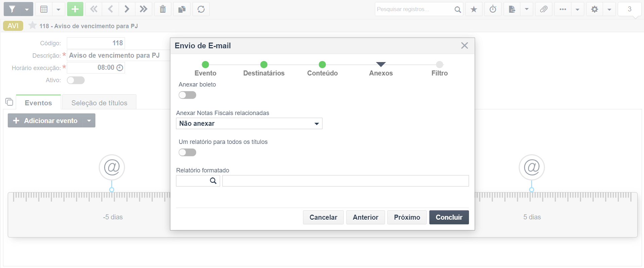644x268 pixels.
Task: Click the refresh record icon
Action: pos(201,9)
